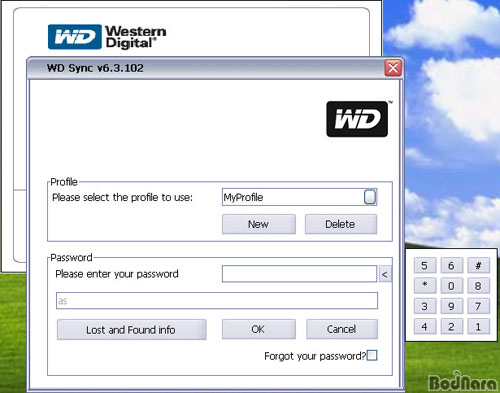
Task: Select the MyProfile combo box text
Action: pos(243,197)
